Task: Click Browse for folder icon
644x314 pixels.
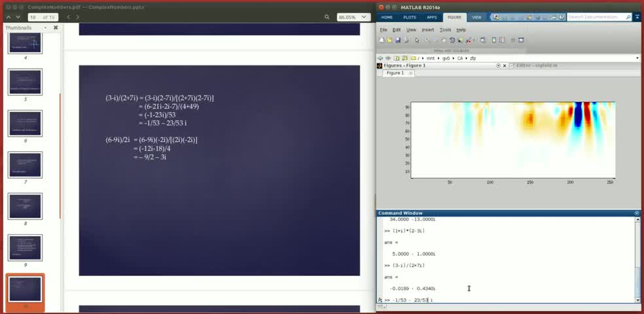Action: [404, 58]
